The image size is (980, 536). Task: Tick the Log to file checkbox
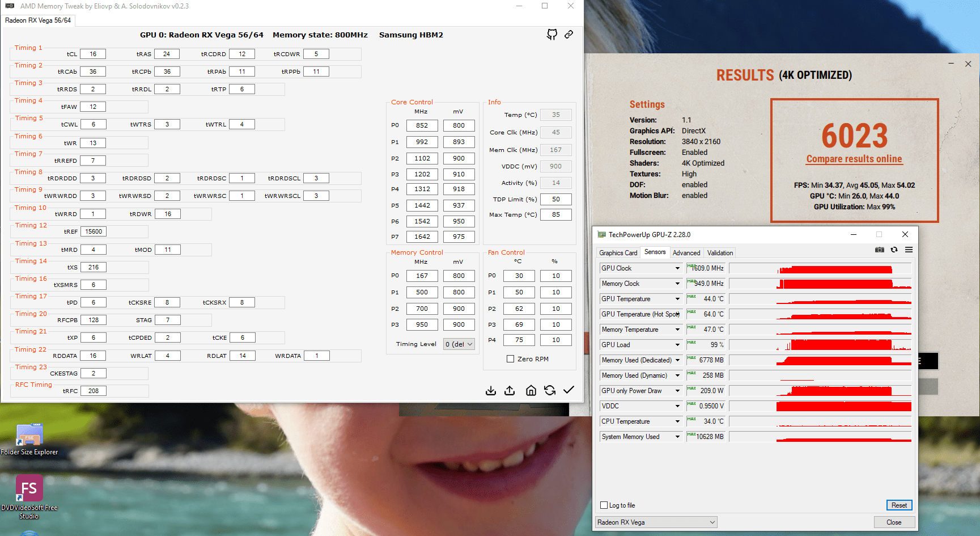(604, 505)
